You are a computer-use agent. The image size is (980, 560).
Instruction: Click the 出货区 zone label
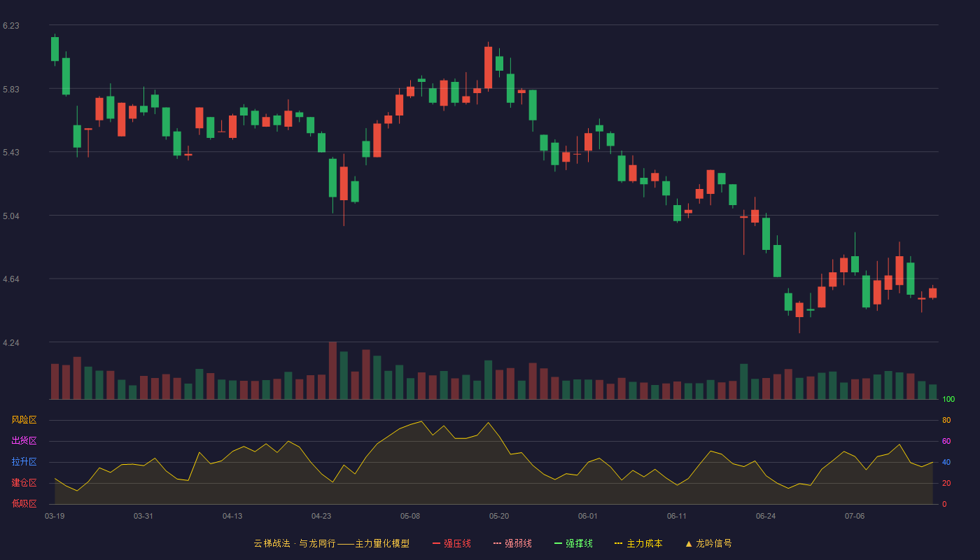point(24,441)
